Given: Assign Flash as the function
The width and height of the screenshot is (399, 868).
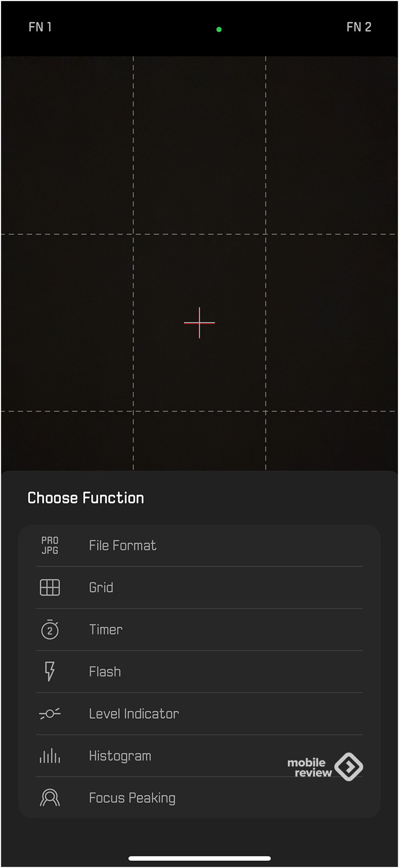Looking at the screenshot, I should click(200, 672).
